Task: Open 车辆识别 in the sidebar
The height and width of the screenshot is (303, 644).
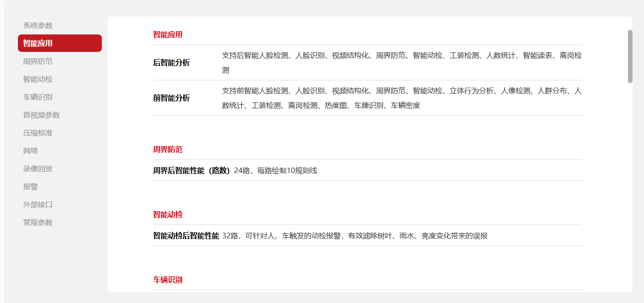Action: pos(38,97)
